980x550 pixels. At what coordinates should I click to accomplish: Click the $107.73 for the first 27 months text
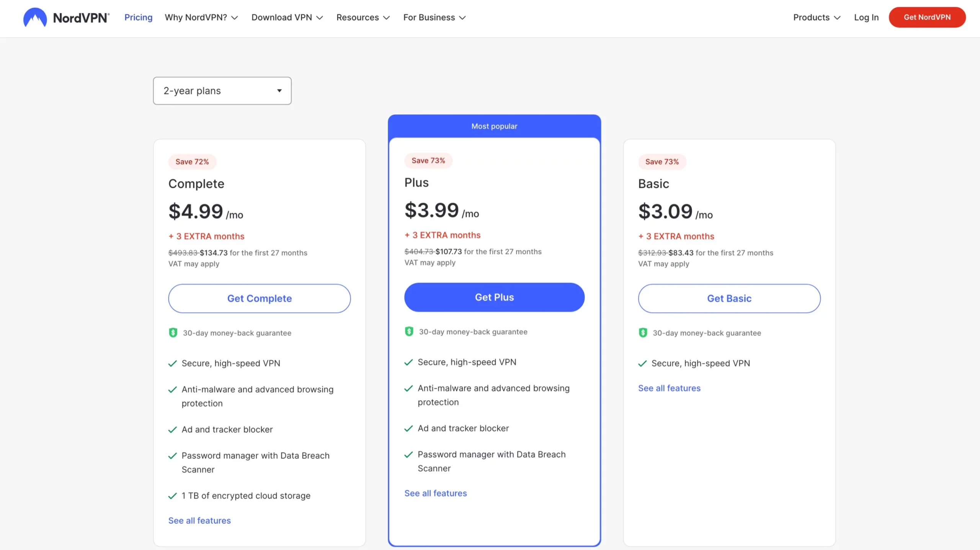[488, 252]
